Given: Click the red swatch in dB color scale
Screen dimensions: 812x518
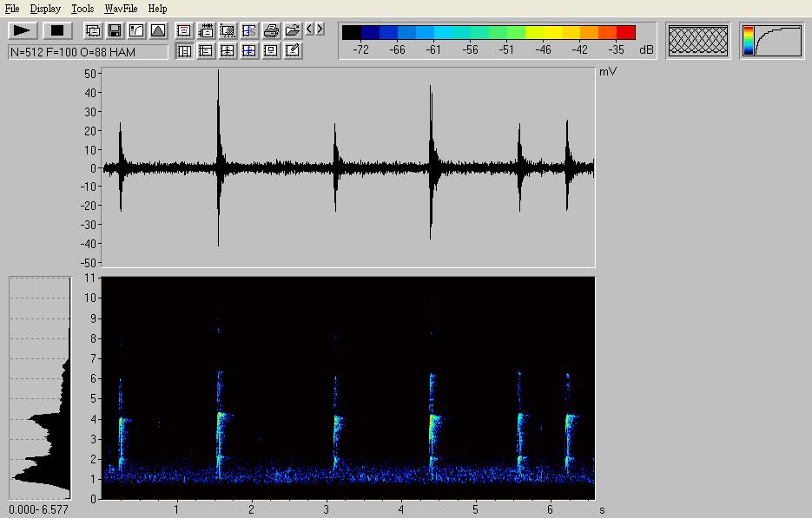Looking at the screenshot, I should (x=625, y=33).
